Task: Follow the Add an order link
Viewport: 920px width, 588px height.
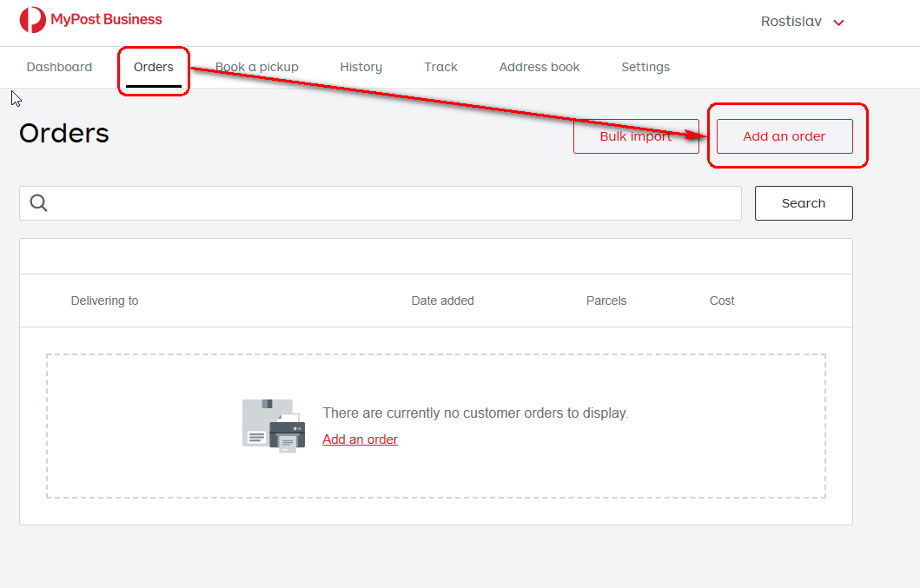Action: point(360,439)
